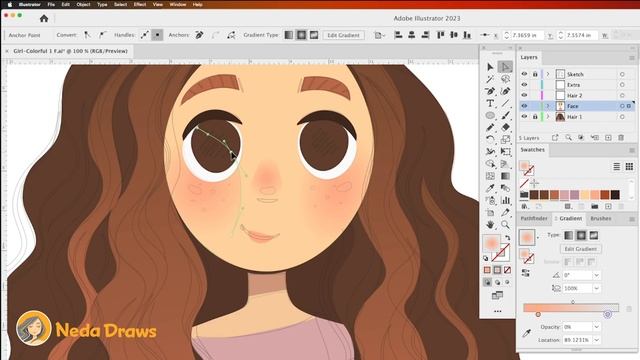The image size is (640, 360).
Task: Click reverse gradient icon in Gradient panel
Action: point(526,273)
